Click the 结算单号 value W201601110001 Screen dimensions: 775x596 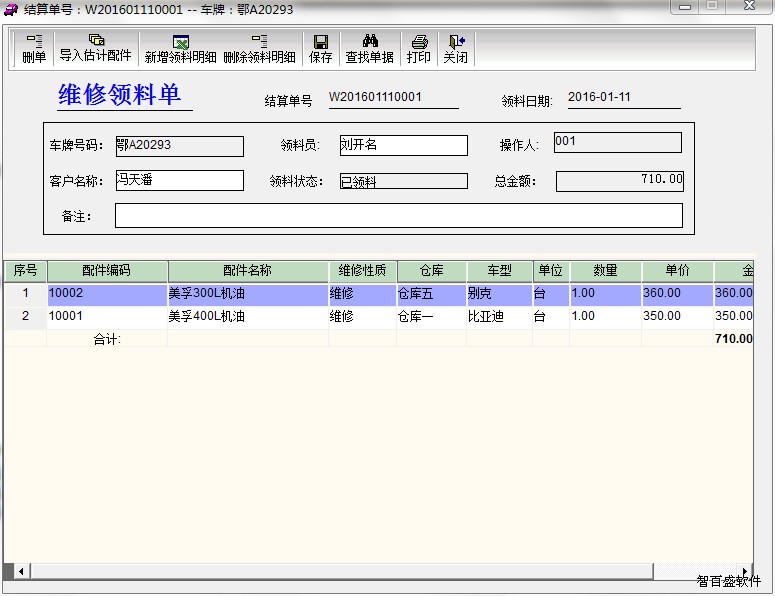coord(375,97)
